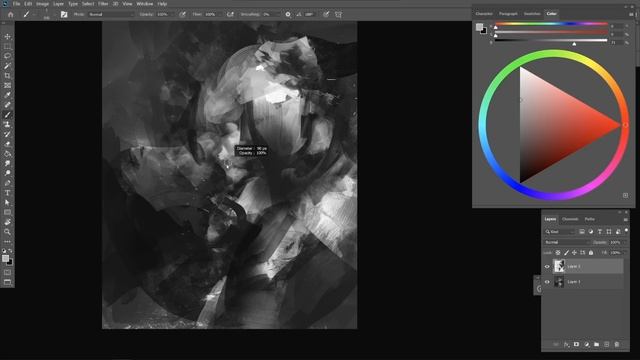Viewport: 640px width, 360px height.
Task: Add a layer mask
Action: (x=576, y=344)
